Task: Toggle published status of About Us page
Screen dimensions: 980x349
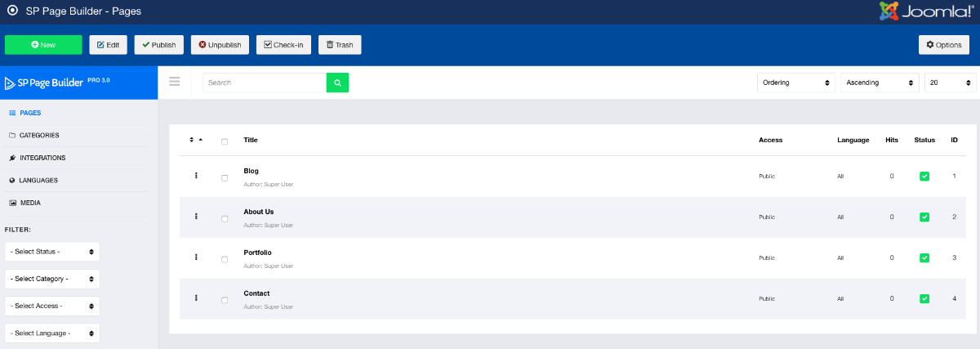Action: (924, 217)
